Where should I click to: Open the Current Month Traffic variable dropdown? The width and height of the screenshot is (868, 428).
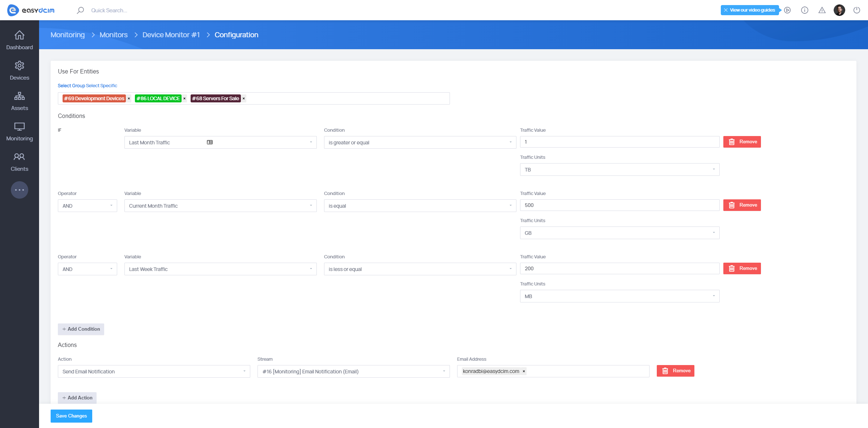tap(221, 205)
